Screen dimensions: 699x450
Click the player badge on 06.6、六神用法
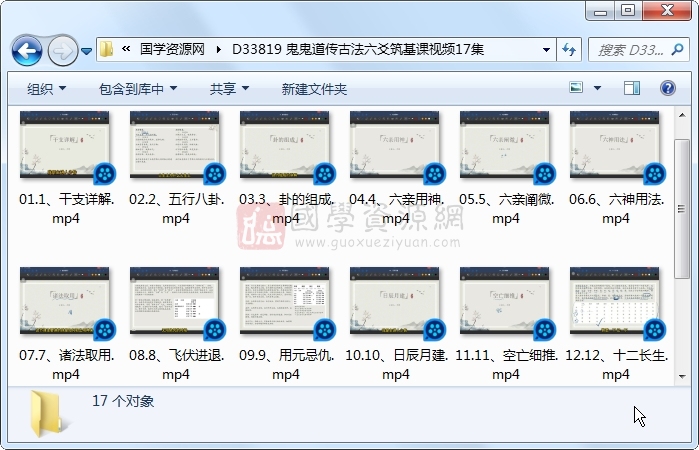point(654,174)
